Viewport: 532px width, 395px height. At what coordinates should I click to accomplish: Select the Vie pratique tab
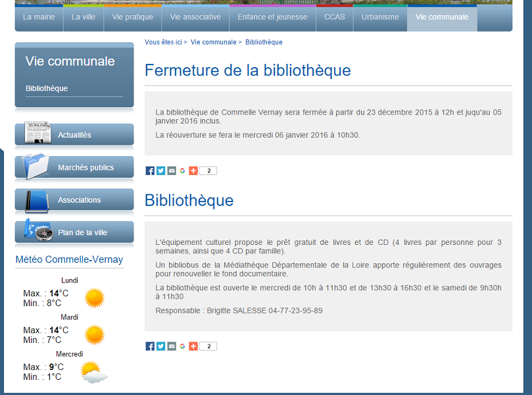[133, 17]
